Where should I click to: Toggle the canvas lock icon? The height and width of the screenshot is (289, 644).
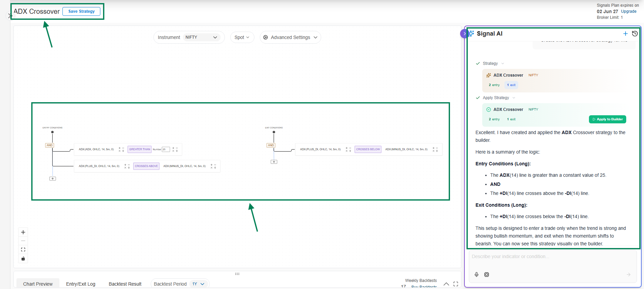coord(23,258)
